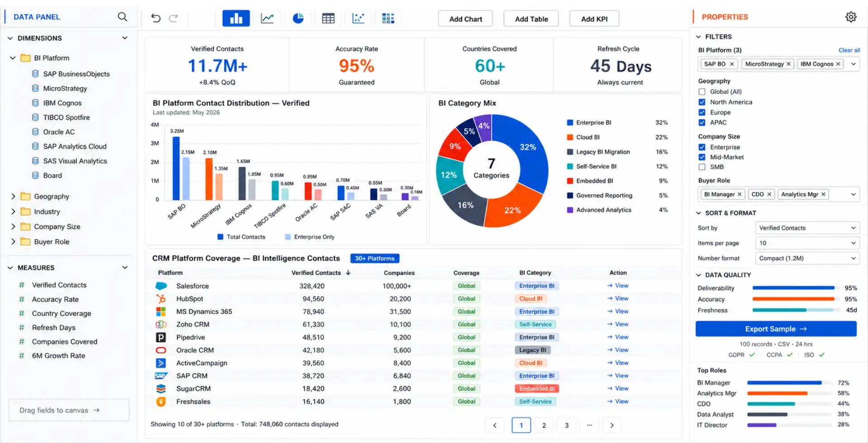Select the pie chart type icon

click(x=298, y=18)
